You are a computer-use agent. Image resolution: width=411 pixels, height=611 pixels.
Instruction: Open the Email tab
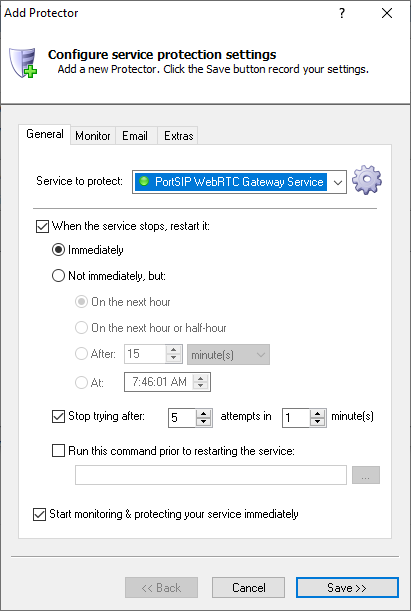(x=135, y=136)
